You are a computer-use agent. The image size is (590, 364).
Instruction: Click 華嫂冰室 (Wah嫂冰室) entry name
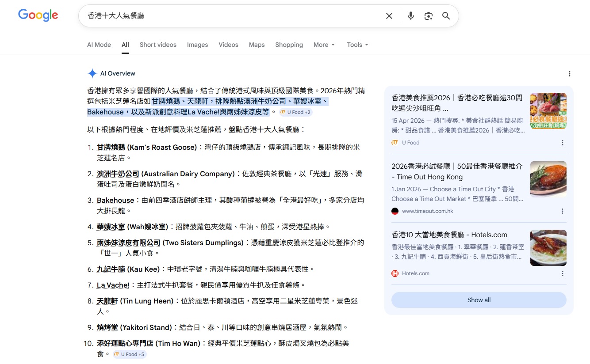(x=132, y=227)
